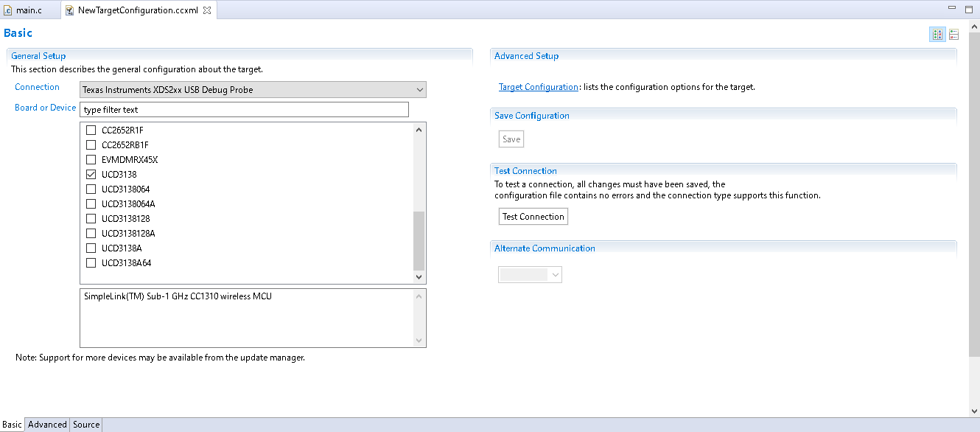The height and width of the screenshot is (432, 980).
Task: Click the main.c file icon
Action: click(x=8, y=10)
